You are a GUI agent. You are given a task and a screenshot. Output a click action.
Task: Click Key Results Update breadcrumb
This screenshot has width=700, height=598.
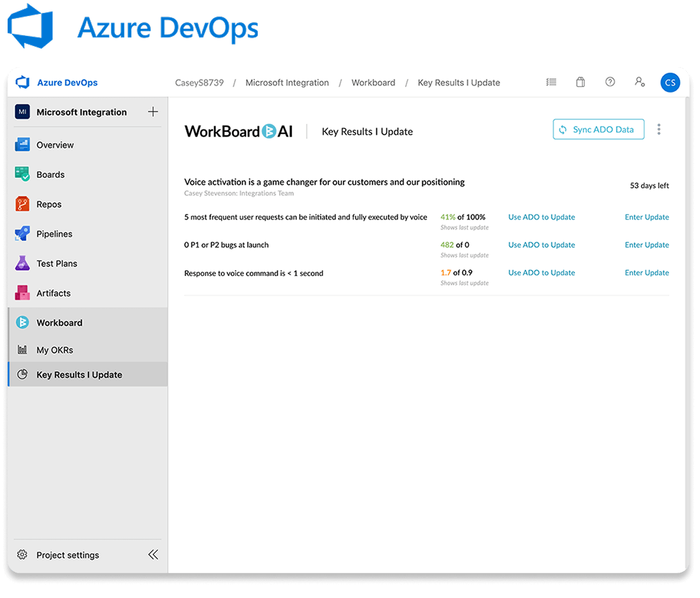click(459, 82)
